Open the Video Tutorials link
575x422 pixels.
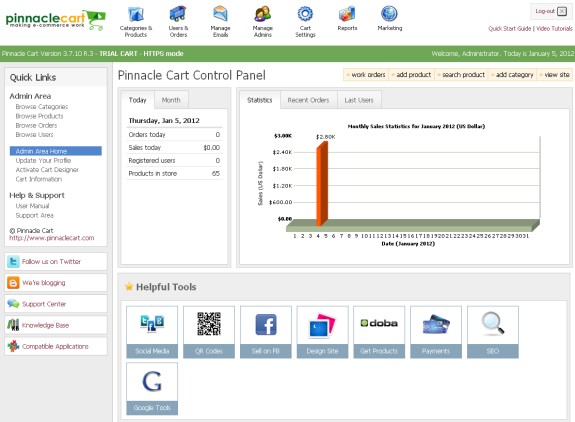click(x=554, y=29)
